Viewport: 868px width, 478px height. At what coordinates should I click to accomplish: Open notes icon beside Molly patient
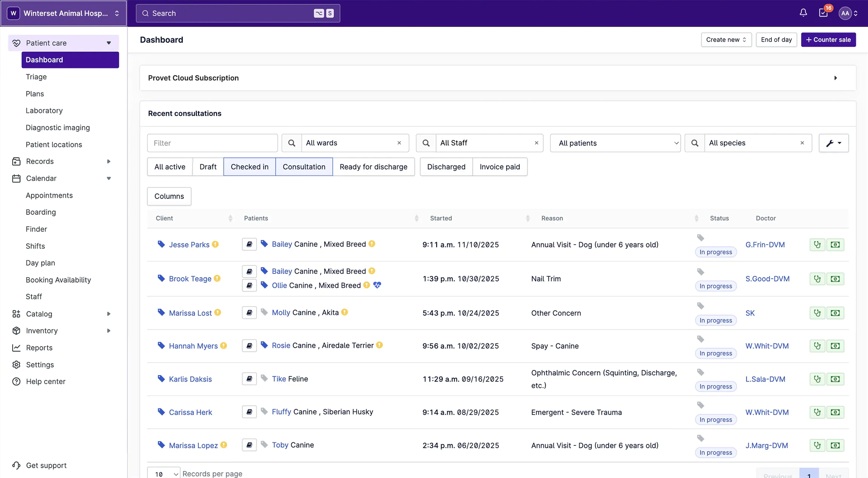249,313
